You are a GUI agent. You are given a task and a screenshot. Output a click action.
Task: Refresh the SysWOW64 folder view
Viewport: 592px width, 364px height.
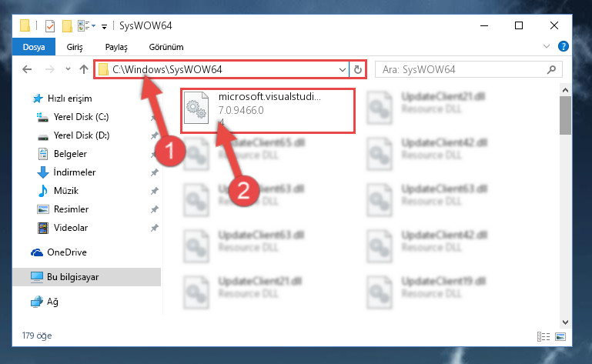(357, 69)
